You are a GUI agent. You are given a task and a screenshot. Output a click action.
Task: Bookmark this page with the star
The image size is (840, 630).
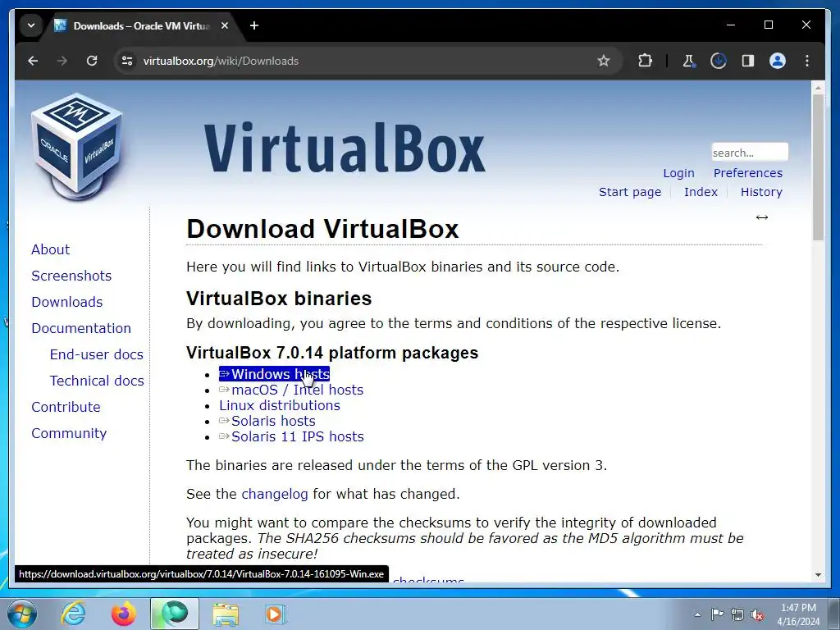[x=604, y=61]
